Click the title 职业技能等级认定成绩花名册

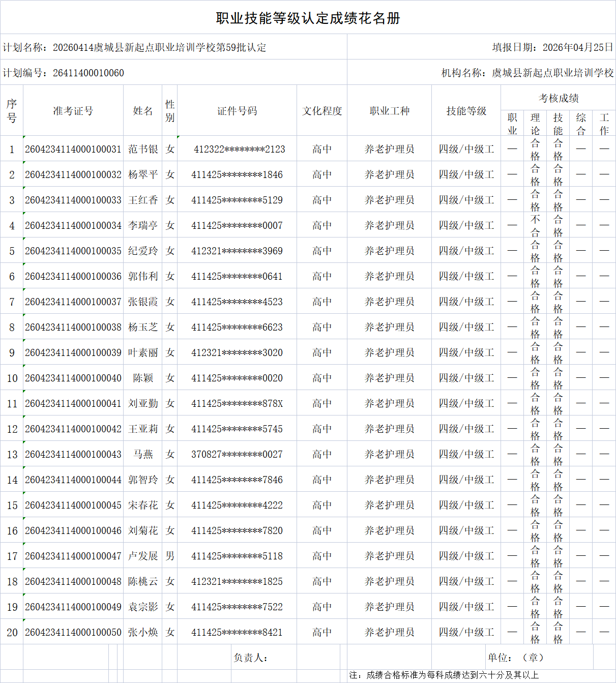pyautogui.click(x=308, y=18)
